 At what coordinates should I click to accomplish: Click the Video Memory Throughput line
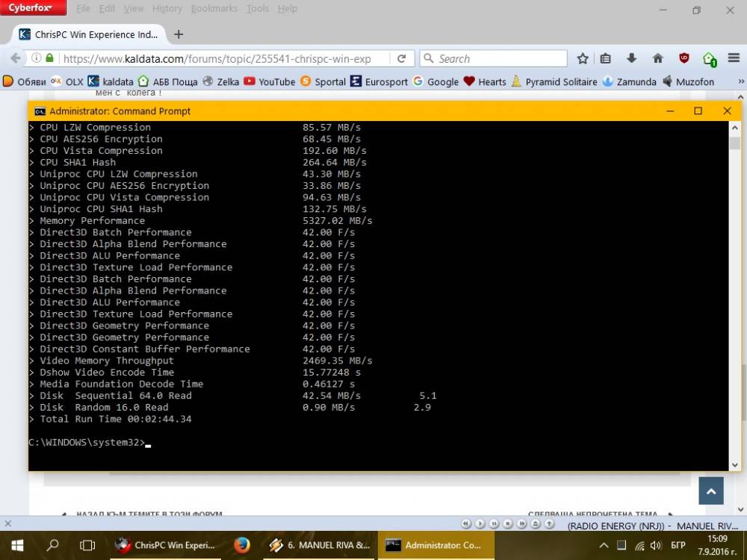(200, 361)
